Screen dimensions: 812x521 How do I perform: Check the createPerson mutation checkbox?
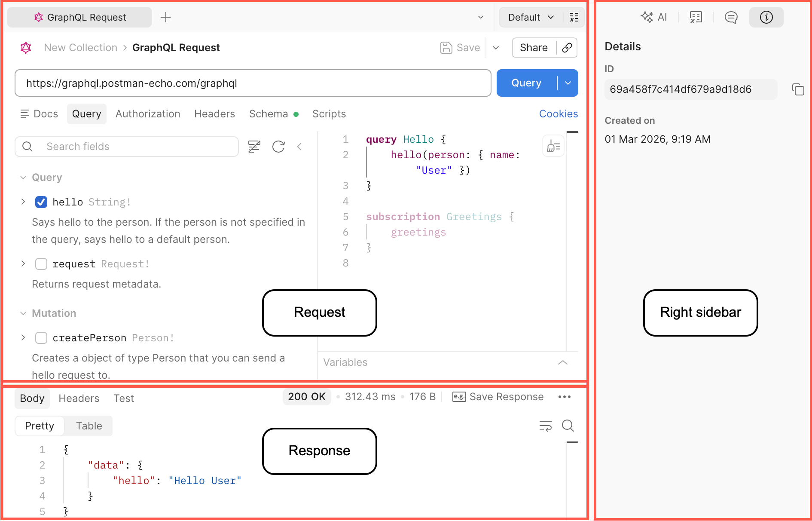click(x=41, y=338)
